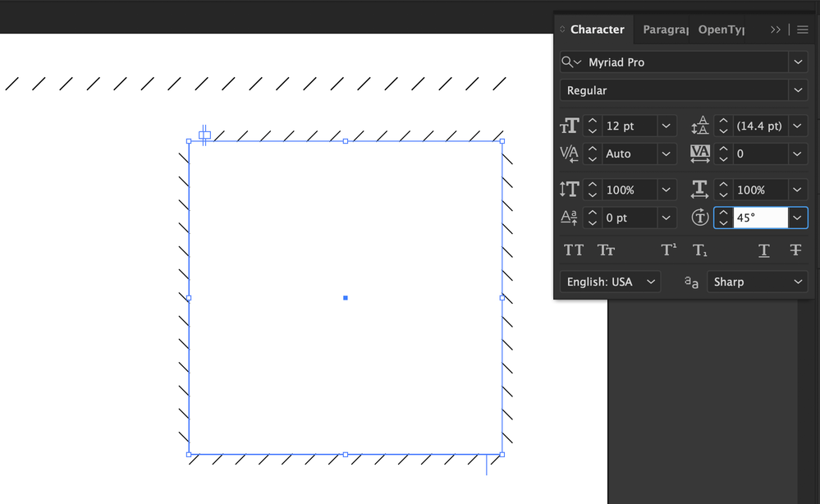Toggle Superscript formatting
Image resolution: width=820 pixels, height=504 pixels.
point(668,250)
